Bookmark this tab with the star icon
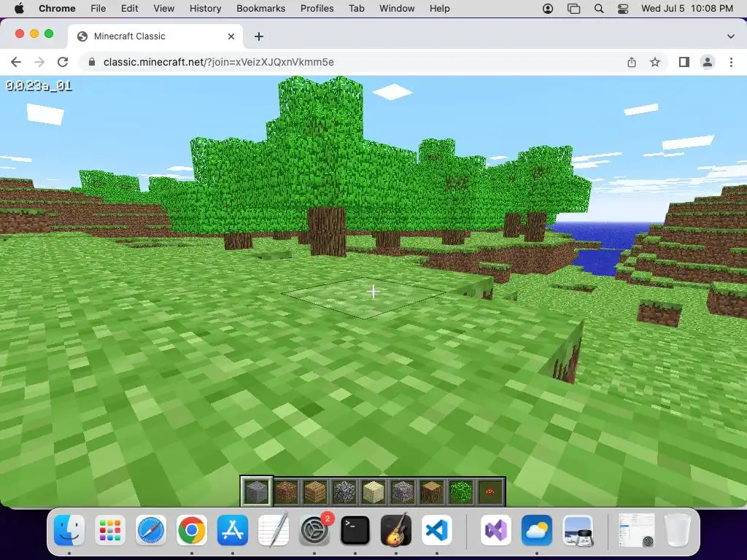Image resolution: width=747 pixels, height=560 pixels. point(655,62)
